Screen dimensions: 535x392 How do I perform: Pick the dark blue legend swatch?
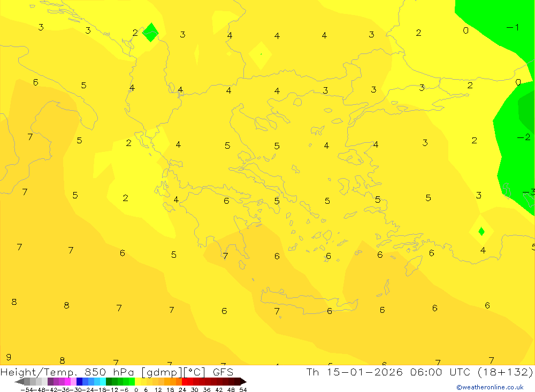[80, 382]
